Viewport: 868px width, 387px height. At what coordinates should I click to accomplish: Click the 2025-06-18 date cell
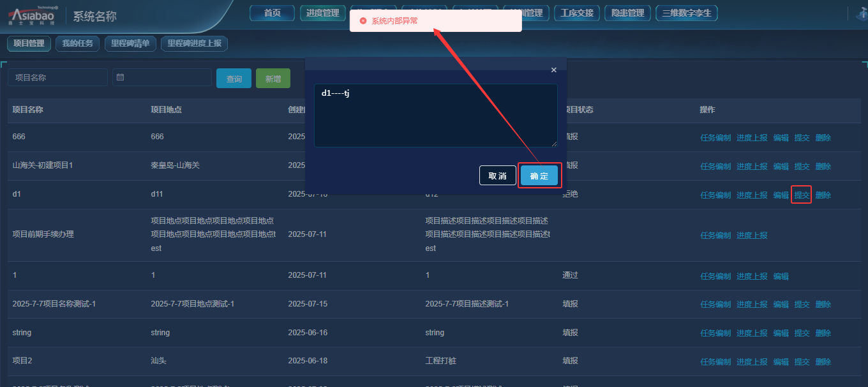point(308,361)
